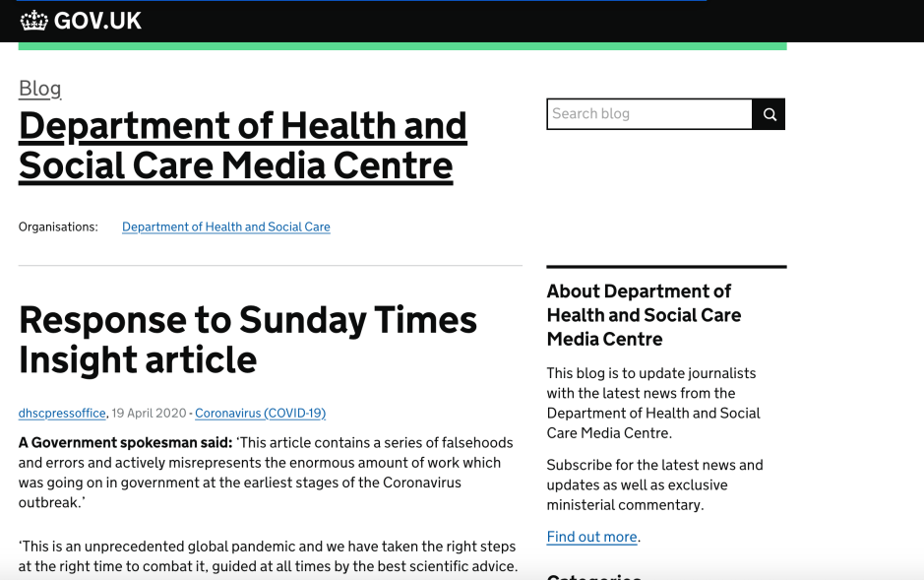
Task: Click the GOV.UK crown logo icon
Action: point(33,21)
